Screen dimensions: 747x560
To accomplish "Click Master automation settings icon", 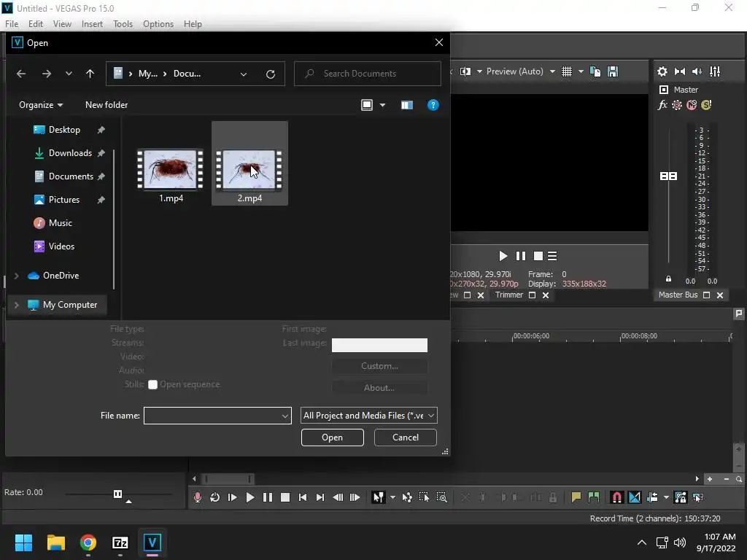I will (677, 105).
